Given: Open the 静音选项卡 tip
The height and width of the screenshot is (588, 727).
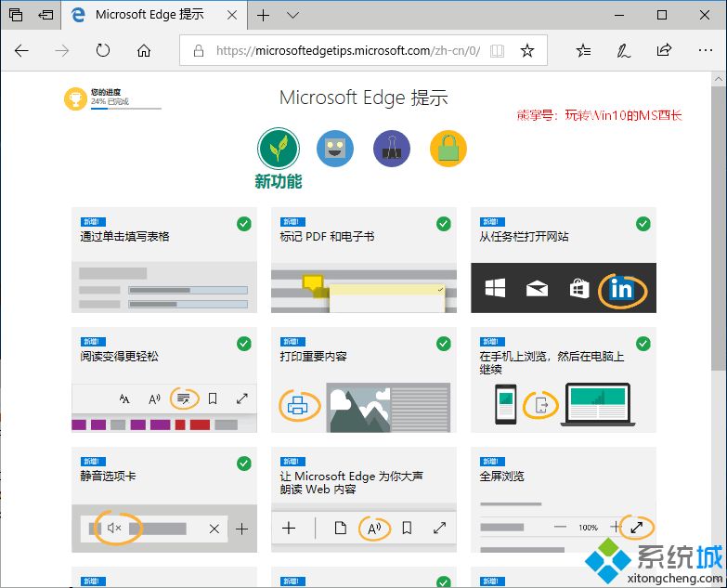Looking at the screenshot, I should pos(164,500).
